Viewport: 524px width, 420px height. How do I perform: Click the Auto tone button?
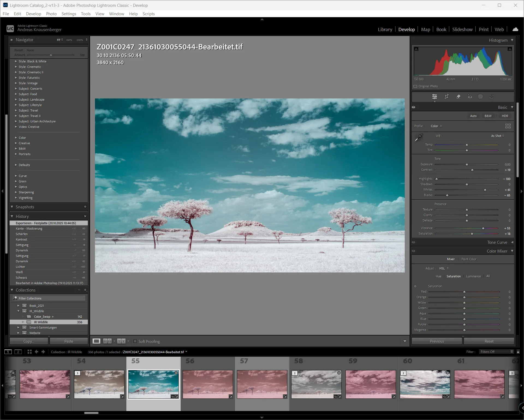[x=473, y=116]
